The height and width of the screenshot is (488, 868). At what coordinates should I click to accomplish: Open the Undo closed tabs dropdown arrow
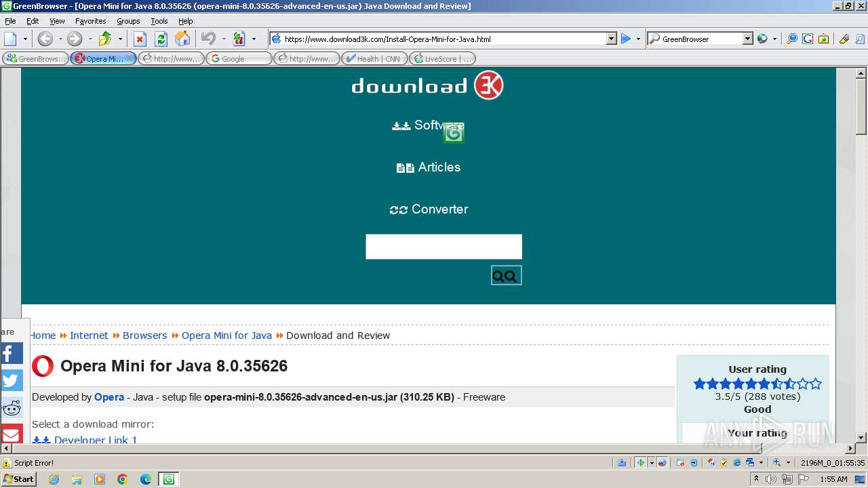coord(224,39)
